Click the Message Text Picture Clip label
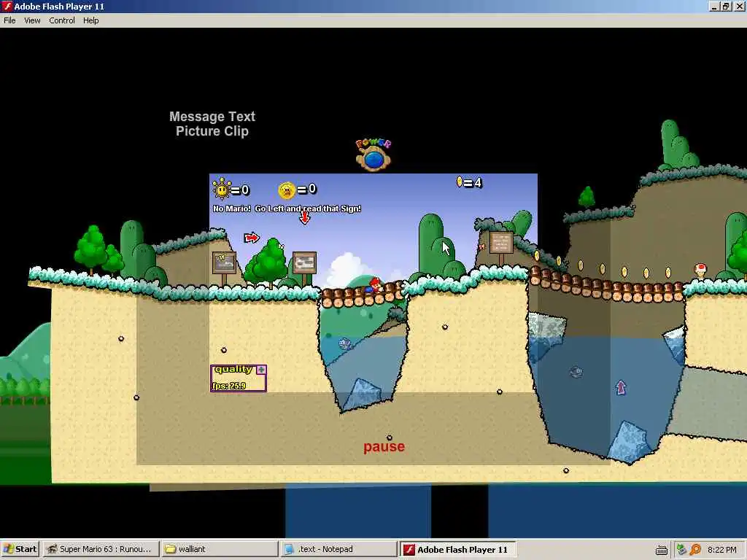747x560 pixels. click(212, 124)
